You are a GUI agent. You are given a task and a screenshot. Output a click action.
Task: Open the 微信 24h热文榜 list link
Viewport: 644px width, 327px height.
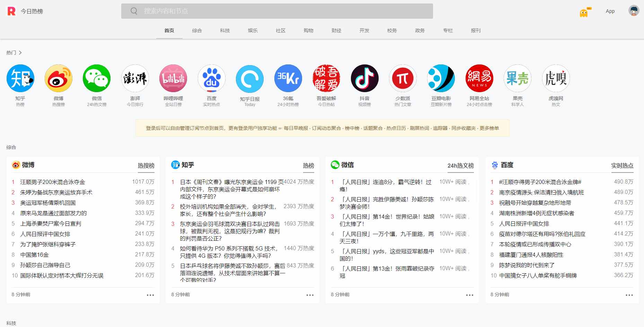point(461,166)
